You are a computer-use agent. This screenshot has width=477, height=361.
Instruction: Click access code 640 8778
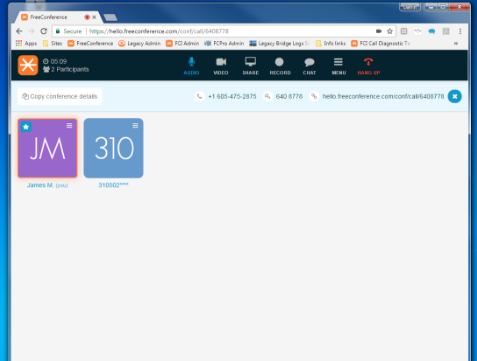pos(289,96)
